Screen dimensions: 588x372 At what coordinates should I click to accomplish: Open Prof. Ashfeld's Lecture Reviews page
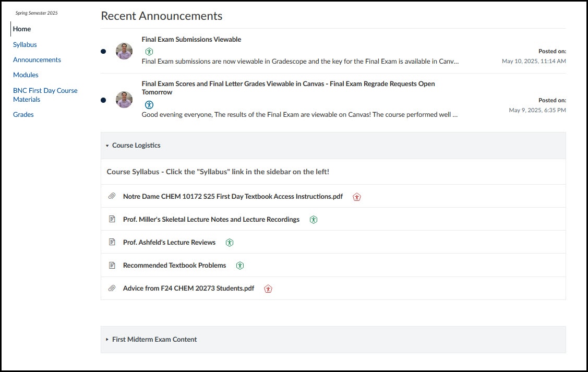[x=169, y=242]
